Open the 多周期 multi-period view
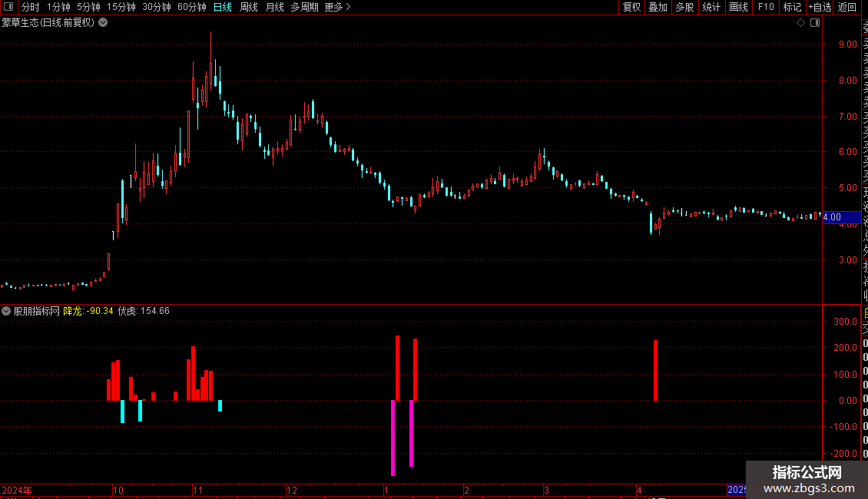 coord(304,7)
